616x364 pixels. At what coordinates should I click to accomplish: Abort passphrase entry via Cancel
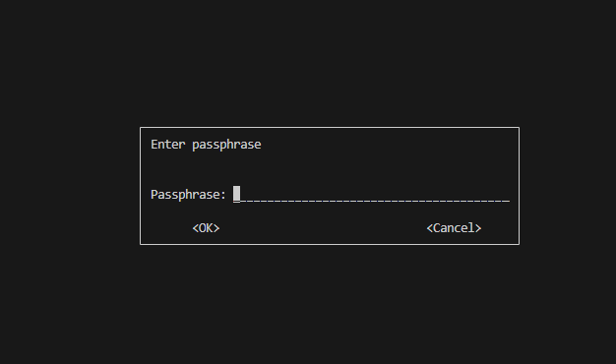tap(454, 228)
